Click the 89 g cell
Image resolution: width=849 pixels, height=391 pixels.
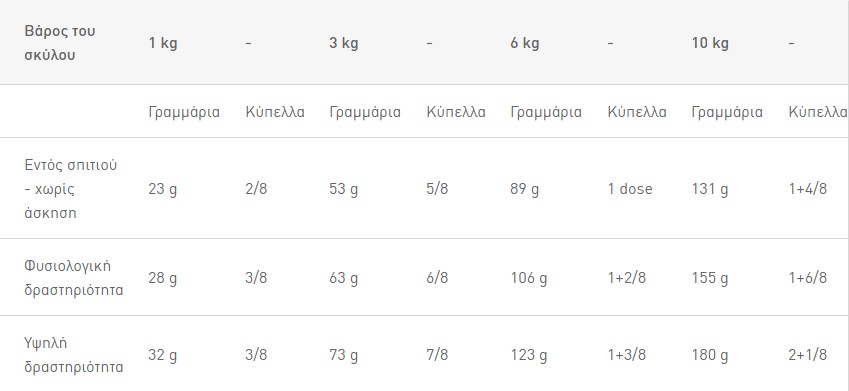(x=525, y=189)
